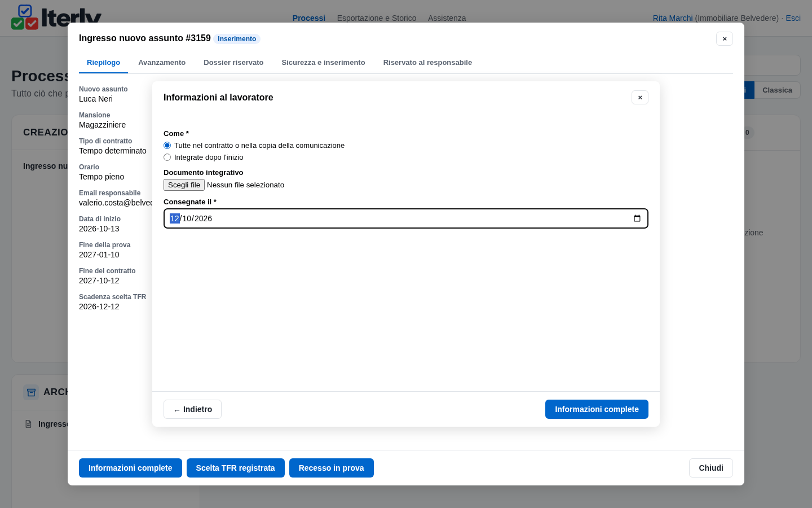Image resolution: width=812 pixels, height=508 pixels.
Task: Click Informazioni complete in the bottom bar
Action: click(130, 468)
